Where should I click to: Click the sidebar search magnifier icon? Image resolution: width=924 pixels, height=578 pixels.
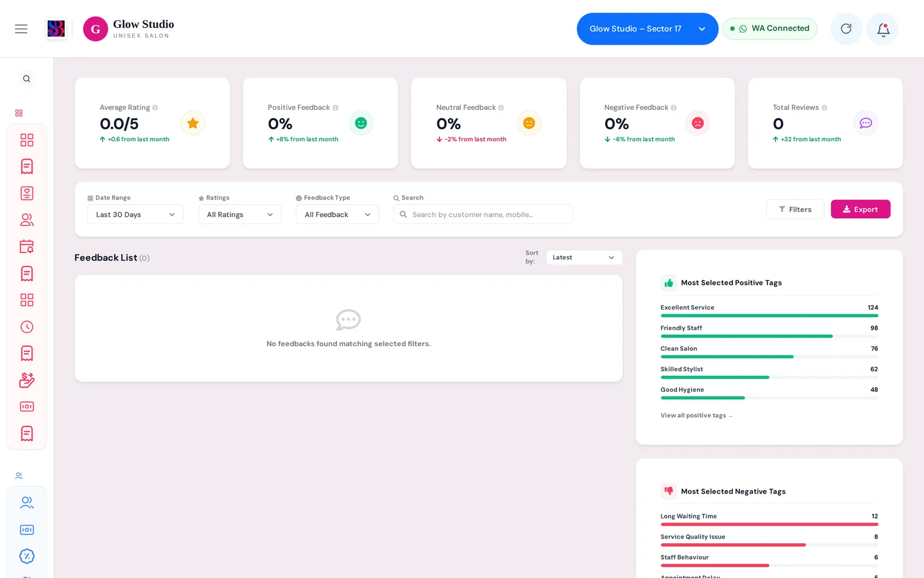27,79
